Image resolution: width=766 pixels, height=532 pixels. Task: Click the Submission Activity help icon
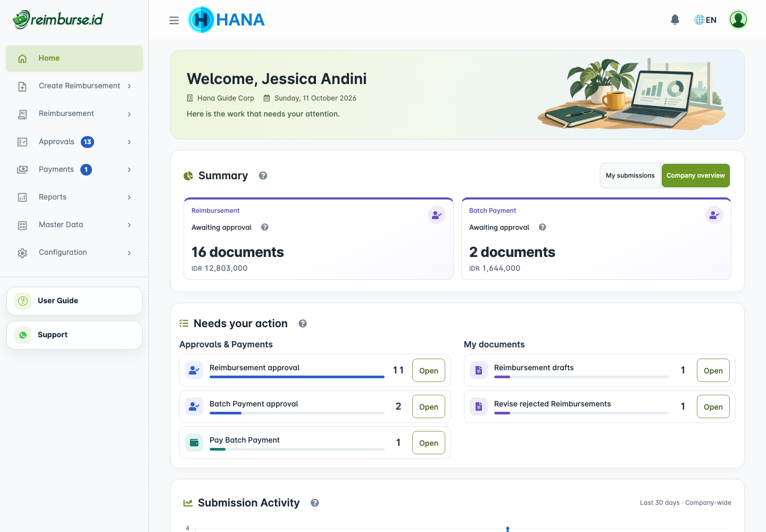[315, 503]
